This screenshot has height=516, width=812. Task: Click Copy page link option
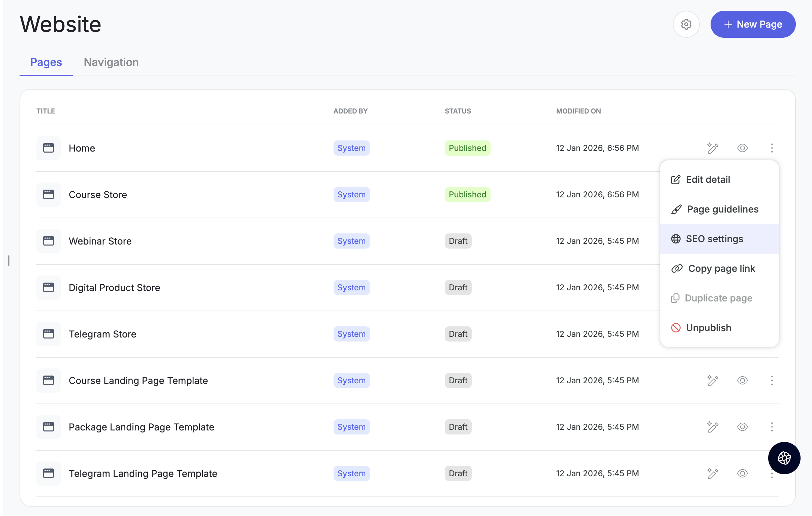tap(721, 269)
